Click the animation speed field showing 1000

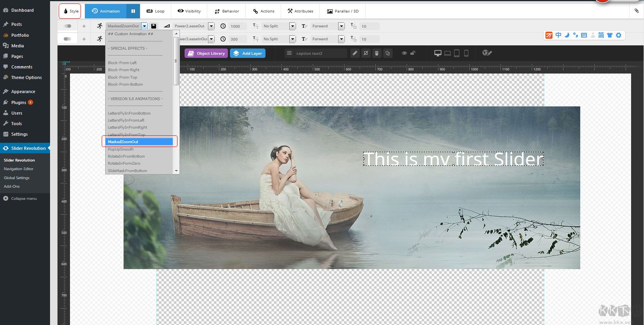pos(238,26)
